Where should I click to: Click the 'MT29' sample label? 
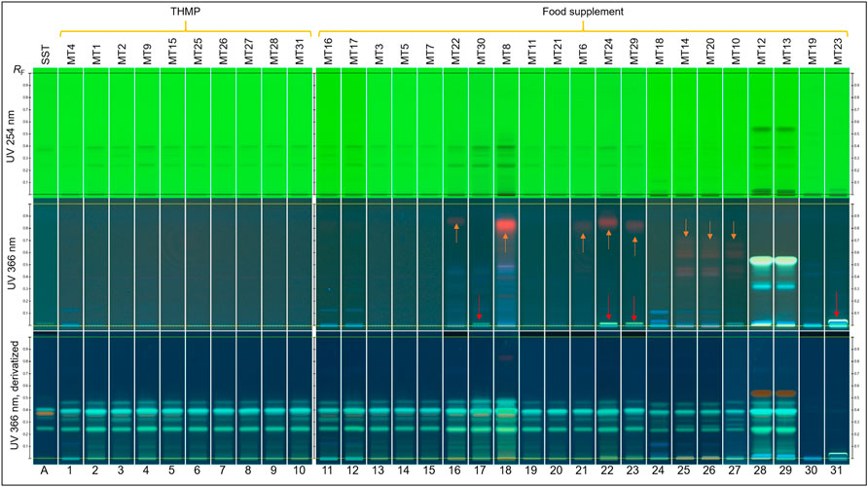(633, 52)
